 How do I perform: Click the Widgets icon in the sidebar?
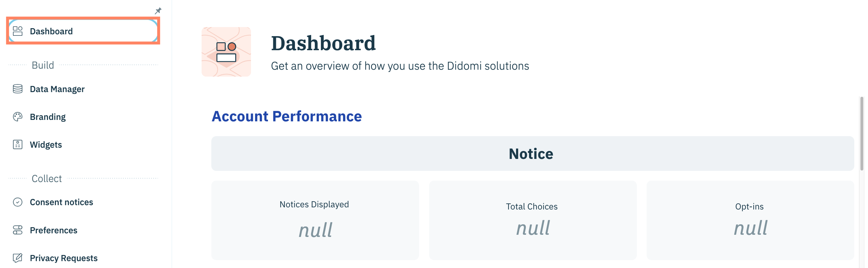coord(18,144)
